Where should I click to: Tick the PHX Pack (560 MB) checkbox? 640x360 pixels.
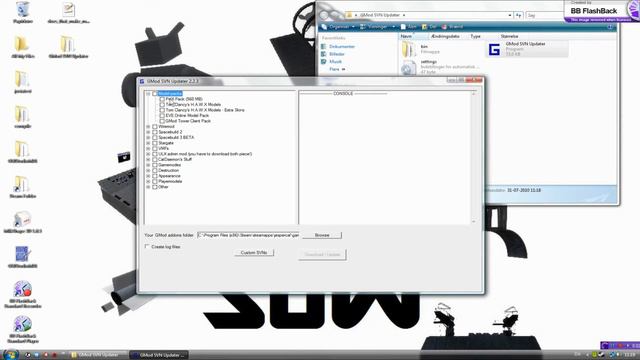162,99
